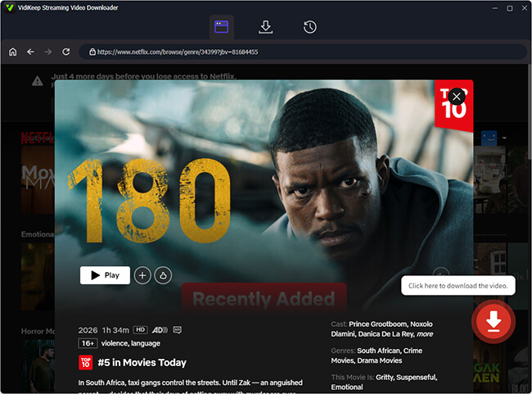Open the Netflix profile avatar menu
This screenshot has width=532, height=394.
[489, 138]
